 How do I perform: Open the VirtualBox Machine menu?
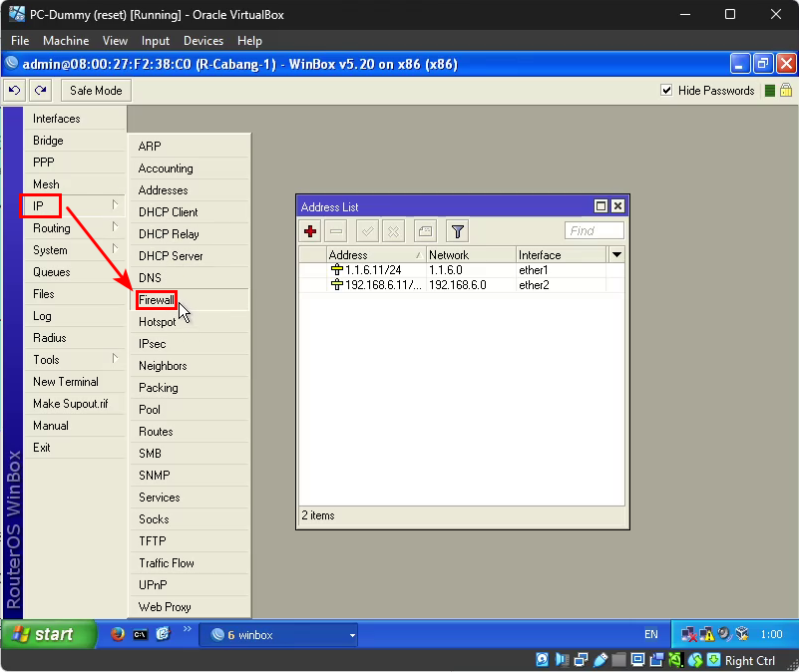coord(66,41)
